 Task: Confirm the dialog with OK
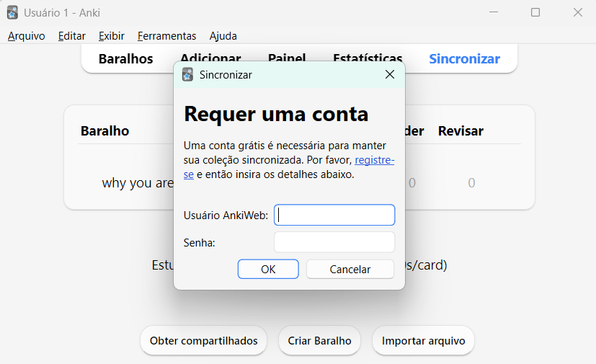(268, 269)
